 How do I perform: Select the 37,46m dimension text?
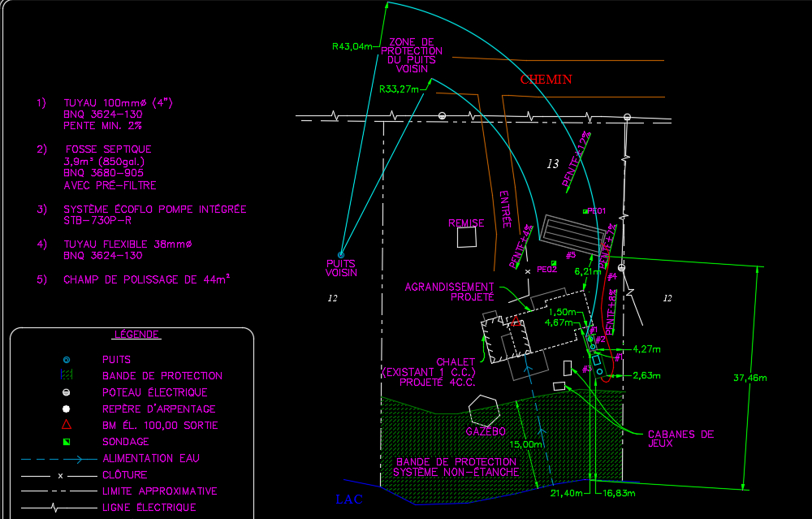click(x=750, y=378)
